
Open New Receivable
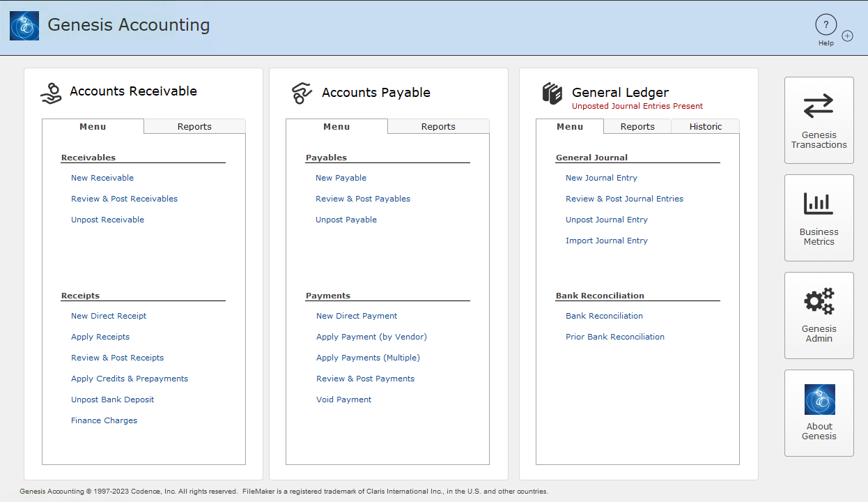[102, 177]
